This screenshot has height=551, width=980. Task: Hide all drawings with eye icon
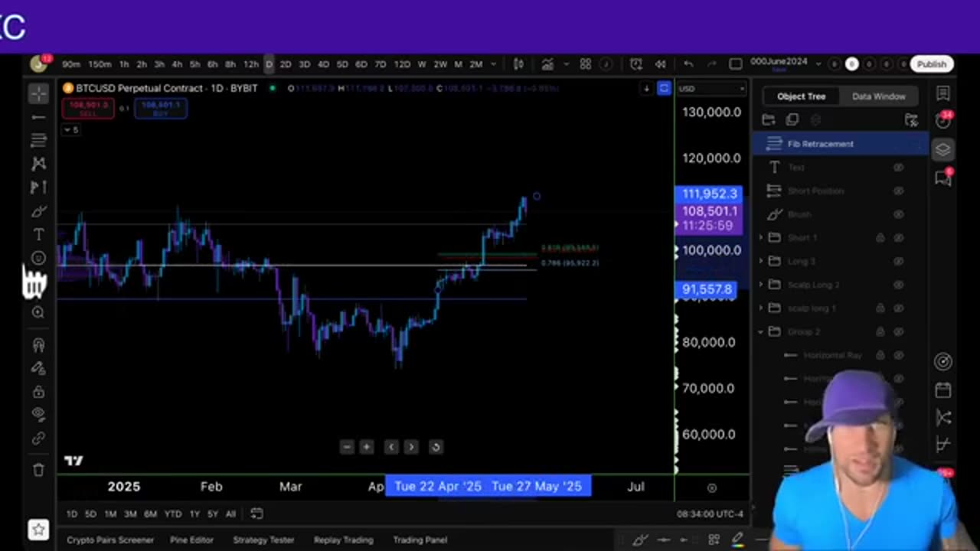click(x=38, y=414)
